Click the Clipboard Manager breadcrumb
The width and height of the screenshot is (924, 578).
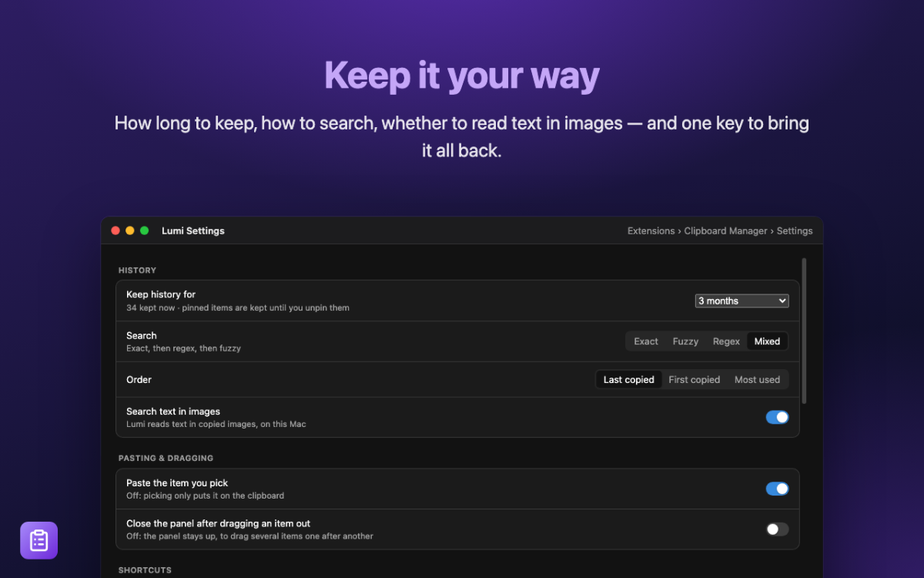pyautogui.click(x=726, y=231)
